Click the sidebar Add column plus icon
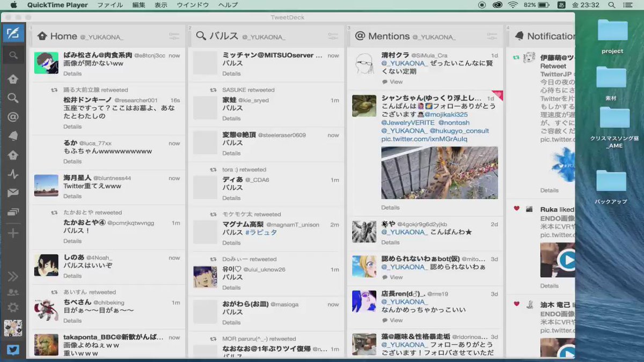The width and height of the screenshot is (644, 362). 13,233
